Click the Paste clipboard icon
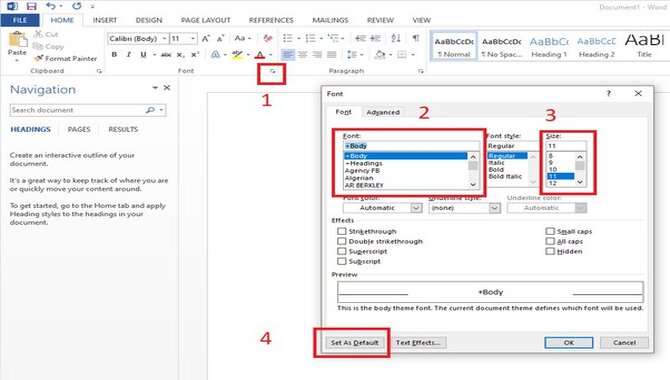Screen dimensions: 670x380 point(17,39)
